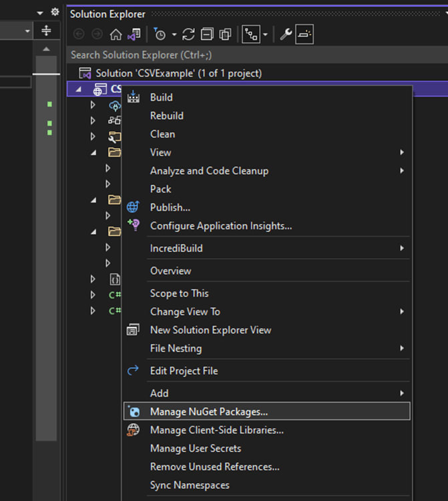The width and height of the screenshot is (448, 501).
Task: Click the Show All Files icon
Action: click(225, 35)
